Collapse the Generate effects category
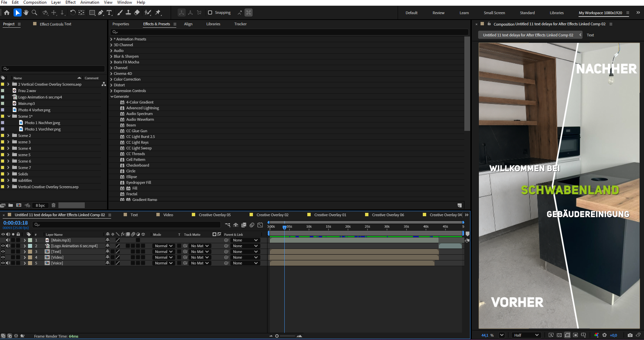The image size is (644, 340). tap(112, 96)
